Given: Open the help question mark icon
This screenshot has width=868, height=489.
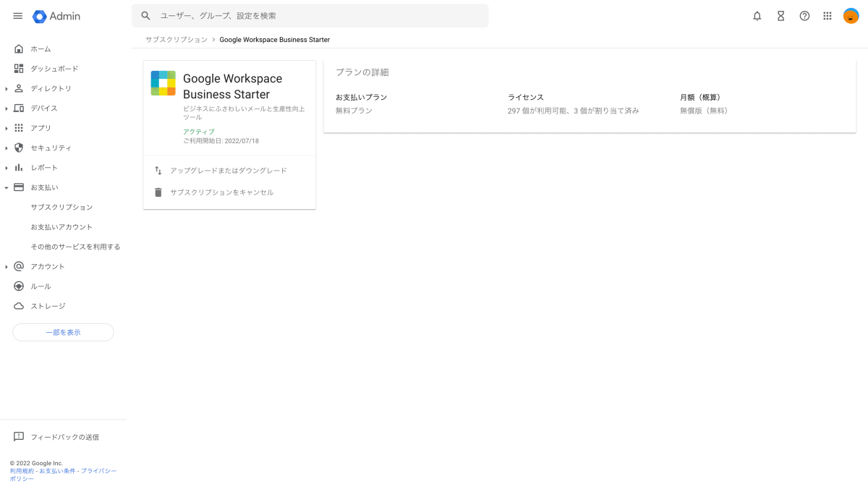Looking at the screenshot, I should point(804,16).
